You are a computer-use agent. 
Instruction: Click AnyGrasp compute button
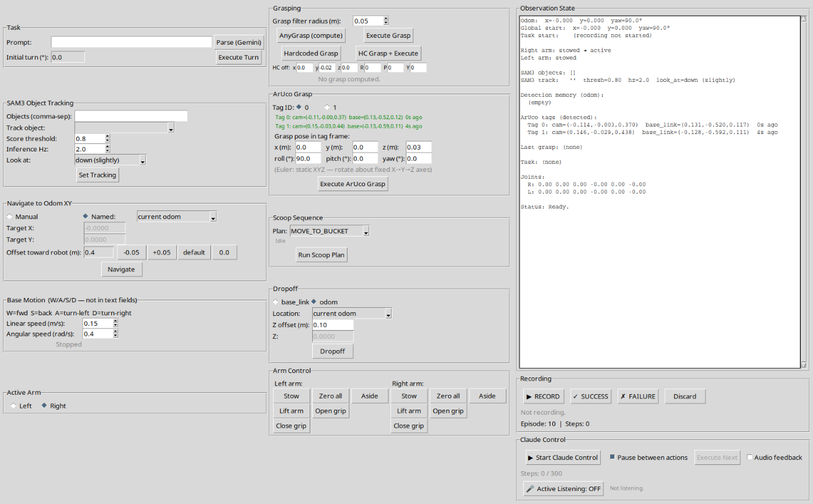pyautogui.click(x=310, y=35)
